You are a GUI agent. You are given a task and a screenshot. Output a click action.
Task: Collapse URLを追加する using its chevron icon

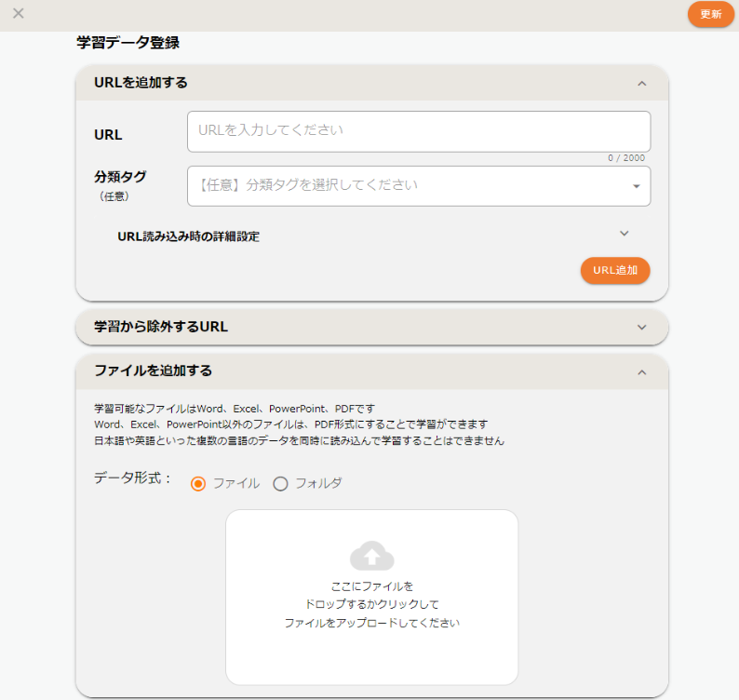pos(641,83)
